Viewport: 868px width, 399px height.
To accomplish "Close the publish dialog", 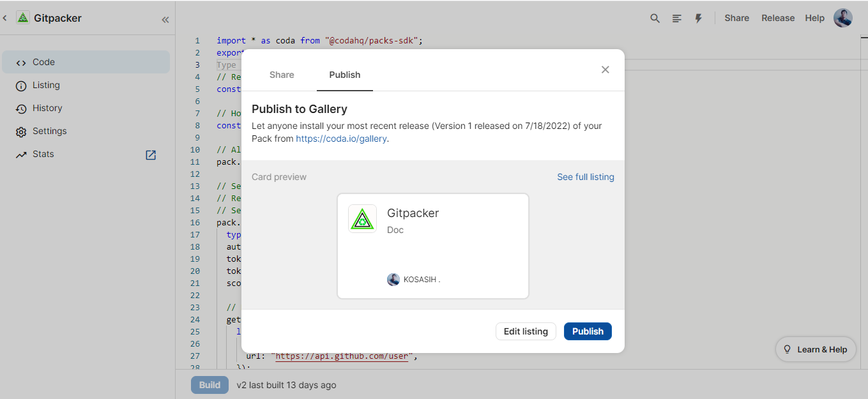I will pyautogui.click(x=605, y=70).
